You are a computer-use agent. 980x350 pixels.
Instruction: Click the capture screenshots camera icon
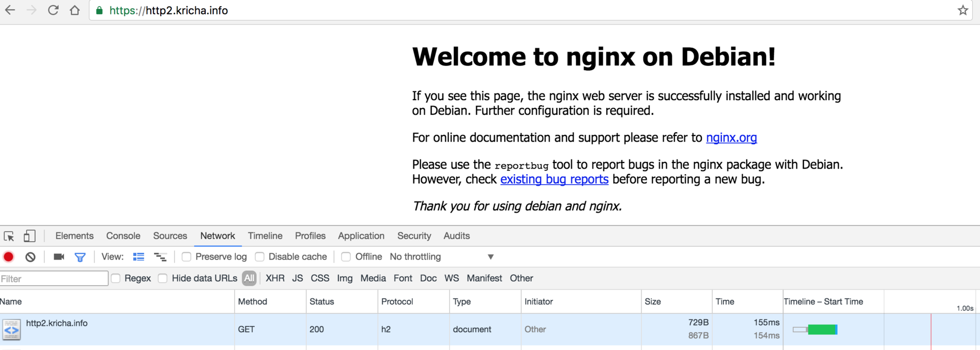tap(59, 257)
